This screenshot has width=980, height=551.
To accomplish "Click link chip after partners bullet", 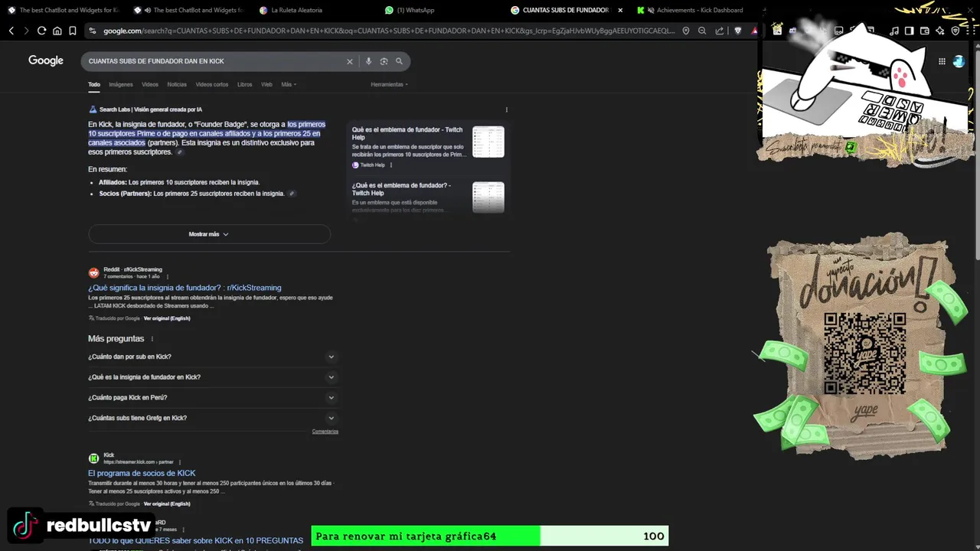I will 292,194.
